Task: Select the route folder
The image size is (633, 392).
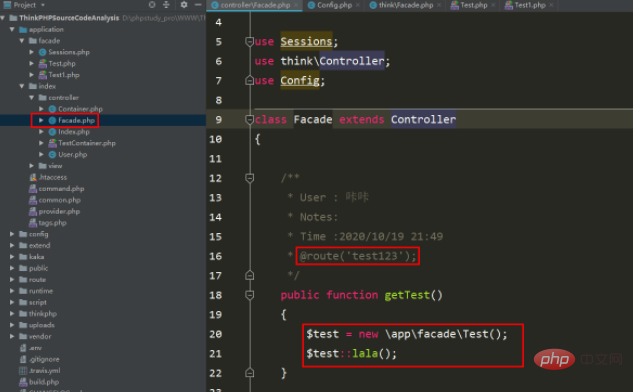Action: tap(37, 279)
